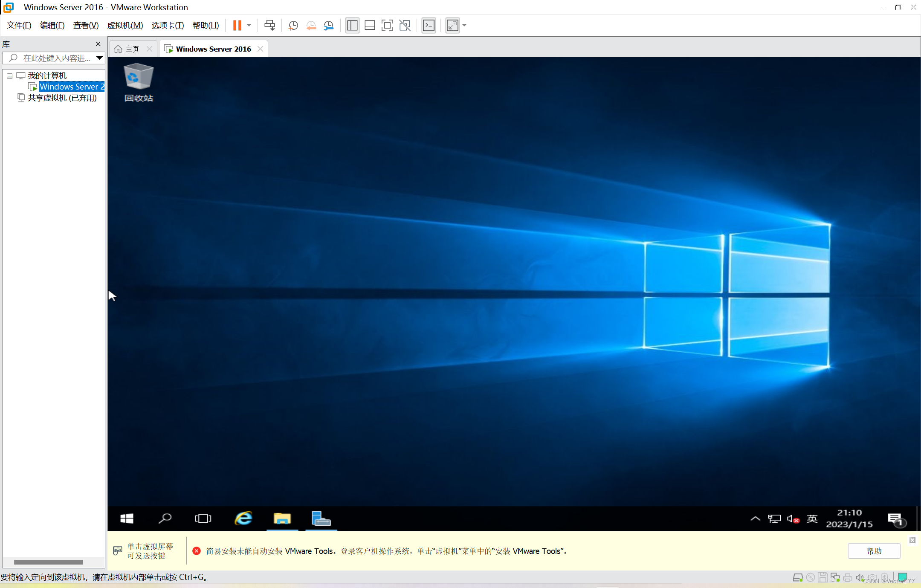Click the printer status bar icon
The image size is (921, 588).
point(848,578)
